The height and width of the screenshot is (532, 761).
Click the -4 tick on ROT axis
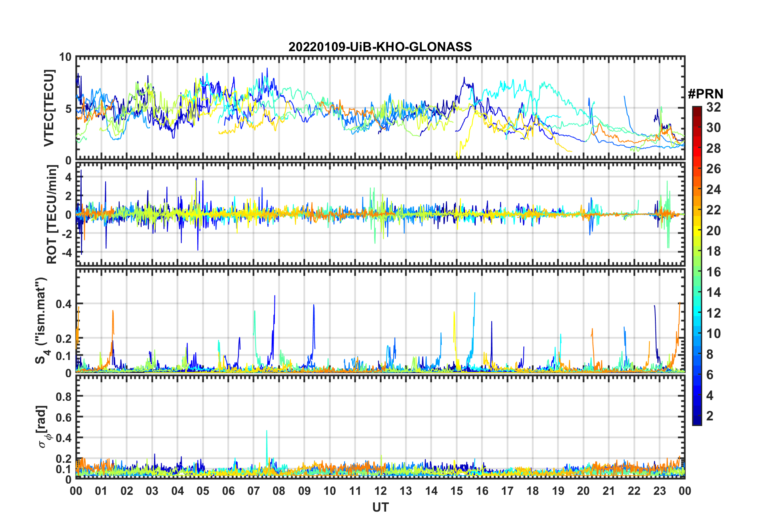[x=66, y=253]
